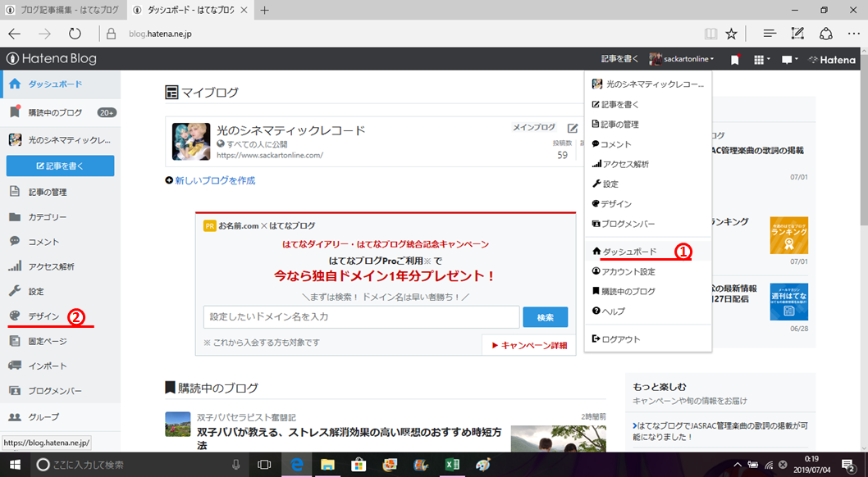868x477 pixels.
Task: Open Excel from the taskbar
Action: [452, 465]
